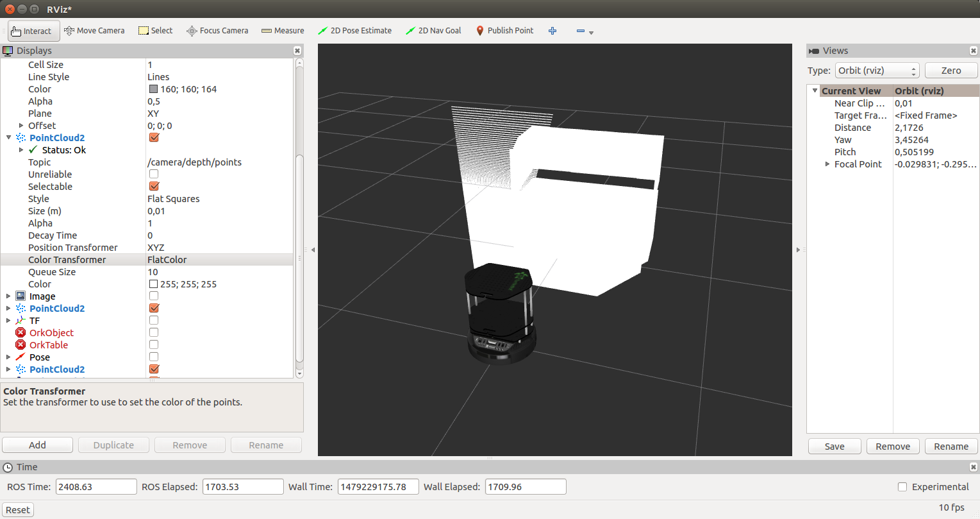This screenshot has width=980, height=519.
Task: Click the TF display axes icon
Action: click(x=21, y=321)
